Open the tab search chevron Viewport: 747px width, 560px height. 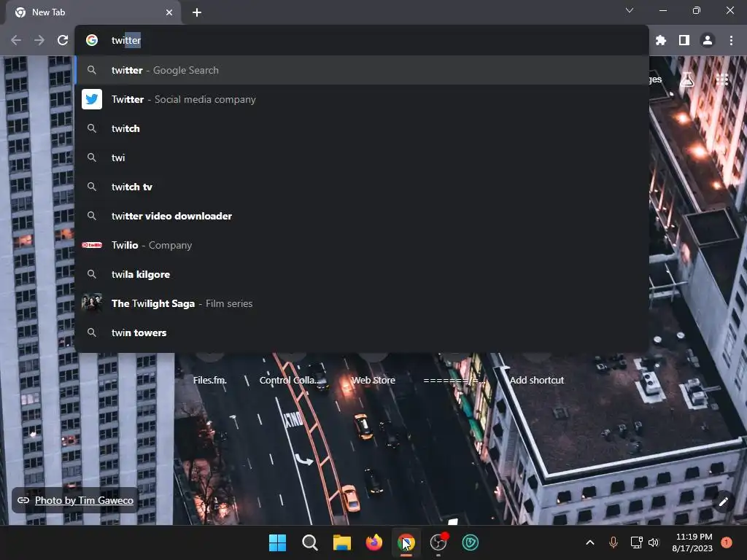tap(630, 10)
